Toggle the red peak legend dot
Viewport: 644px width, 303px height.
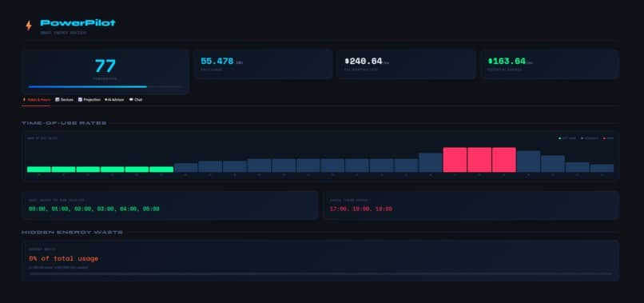click(604, 138)
